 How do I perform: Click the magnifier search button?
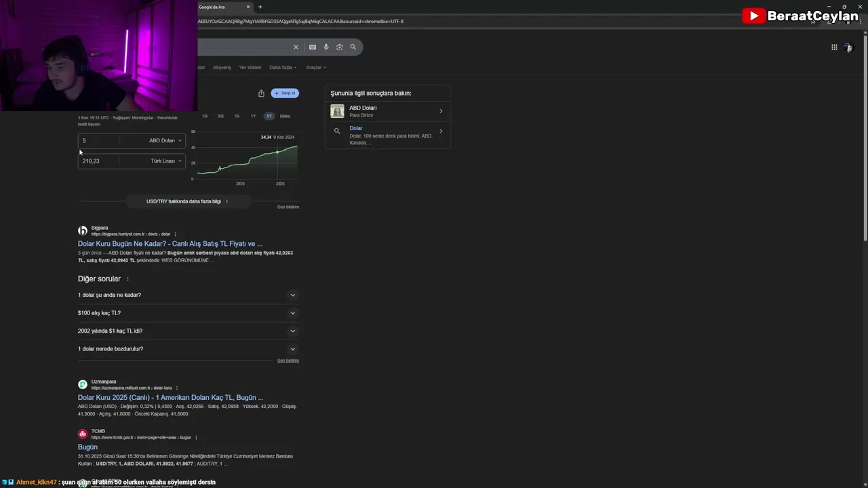(x=353, y=47)
